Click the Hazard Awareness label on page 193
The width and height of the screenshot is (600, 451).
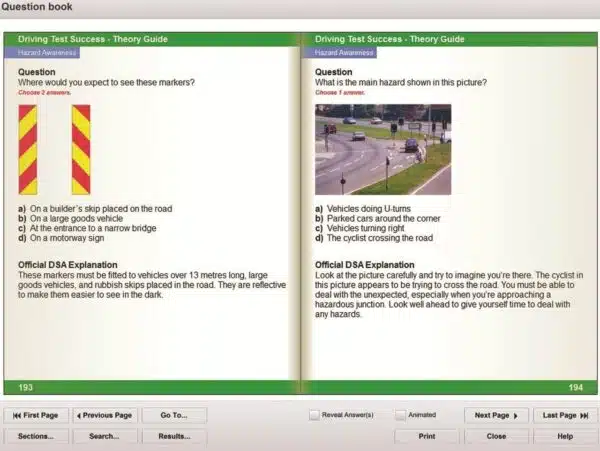click(x=42, y=53)
